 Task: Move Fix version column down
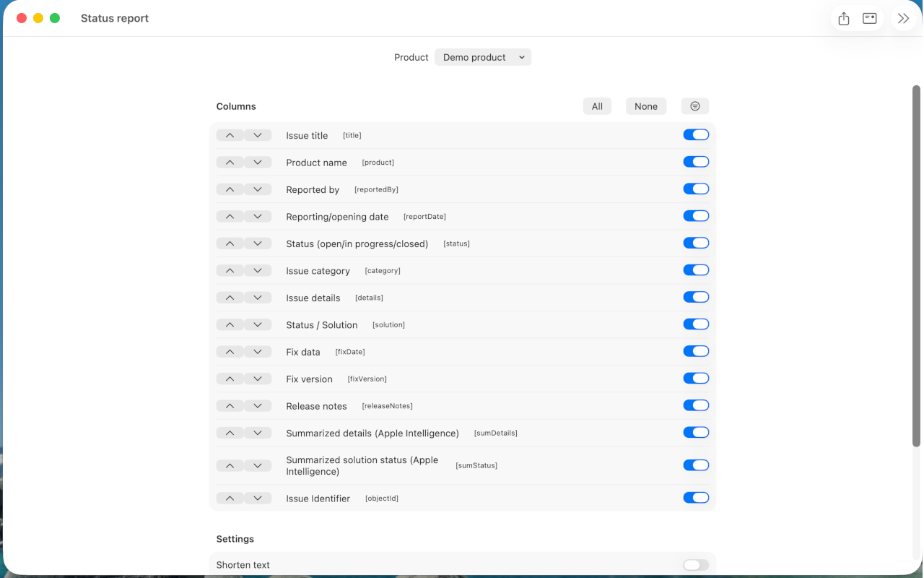tap(258, 379)
